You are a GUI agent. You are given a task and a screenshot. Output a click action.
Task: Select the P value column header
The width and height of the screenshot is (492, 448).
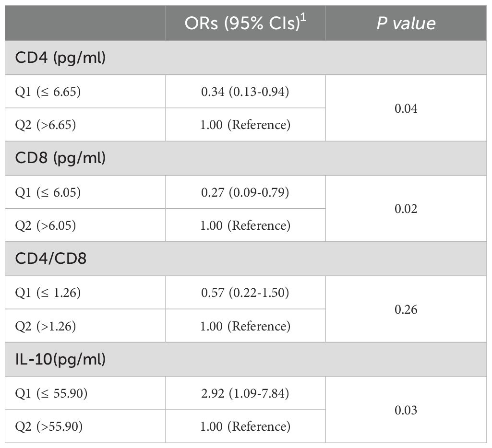[406, 24]
